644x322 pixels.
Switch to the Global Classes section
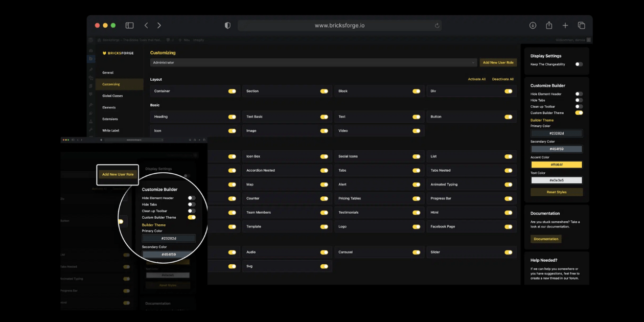tap(112, 96)
